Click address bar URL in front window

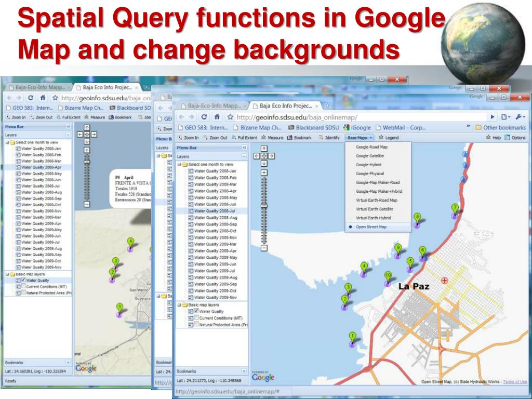[x=297, y=117]
